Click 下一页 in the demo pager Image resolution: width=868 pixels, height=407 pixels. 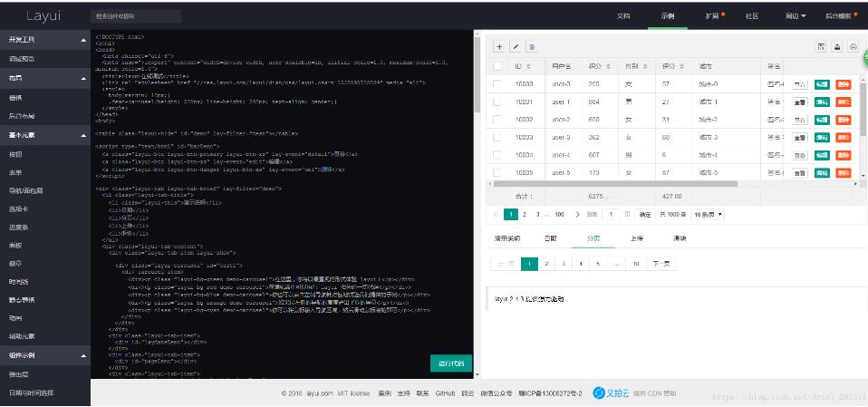tap(661, 264)
